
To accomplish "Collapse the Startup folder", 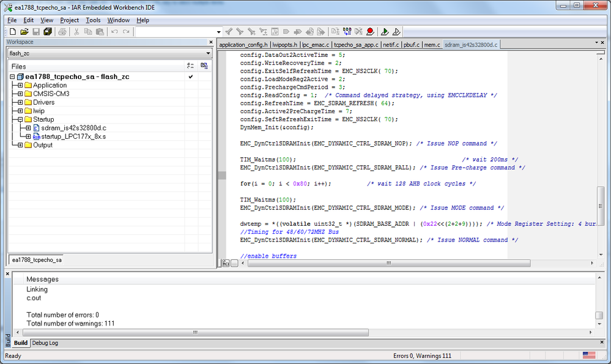I will [20, 120].
